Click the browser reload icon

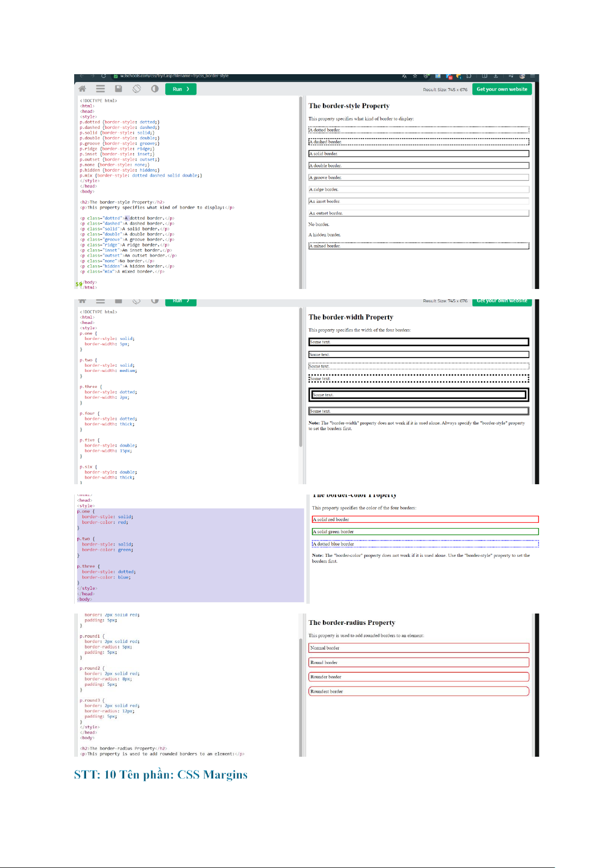tap(104, 76)
